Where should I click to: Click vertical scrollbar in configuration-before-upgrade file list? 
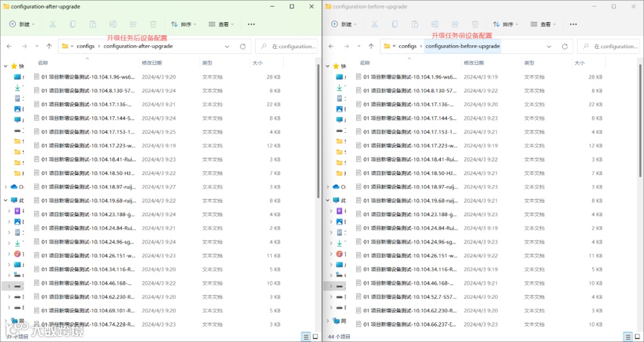640,120
